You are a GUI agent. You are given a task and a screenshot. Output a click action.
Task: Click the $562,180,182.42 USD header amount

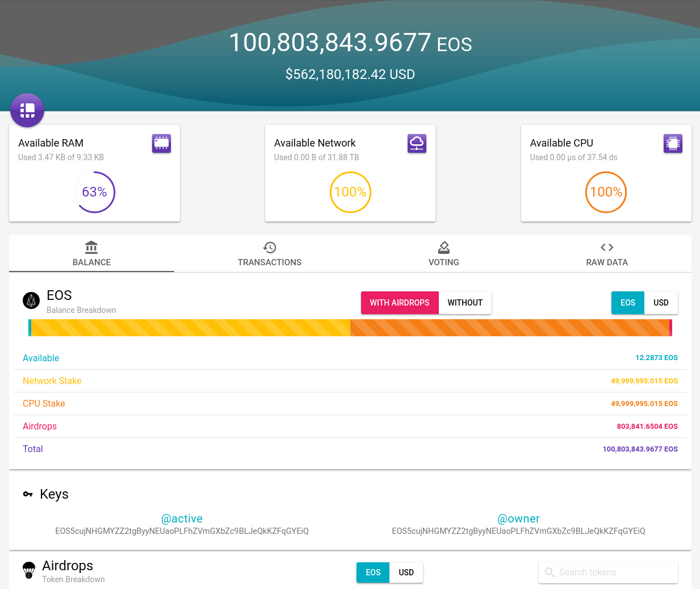350,74
